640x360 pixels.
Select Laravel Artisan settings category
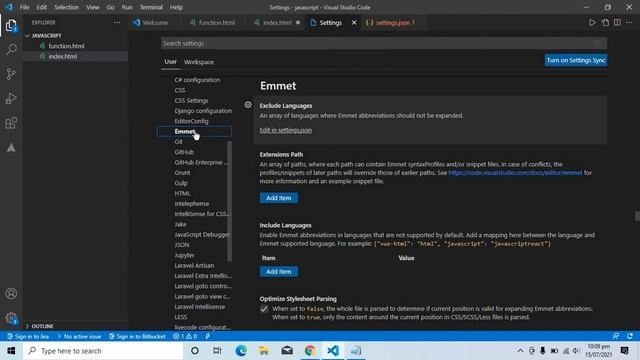point(194,266)
